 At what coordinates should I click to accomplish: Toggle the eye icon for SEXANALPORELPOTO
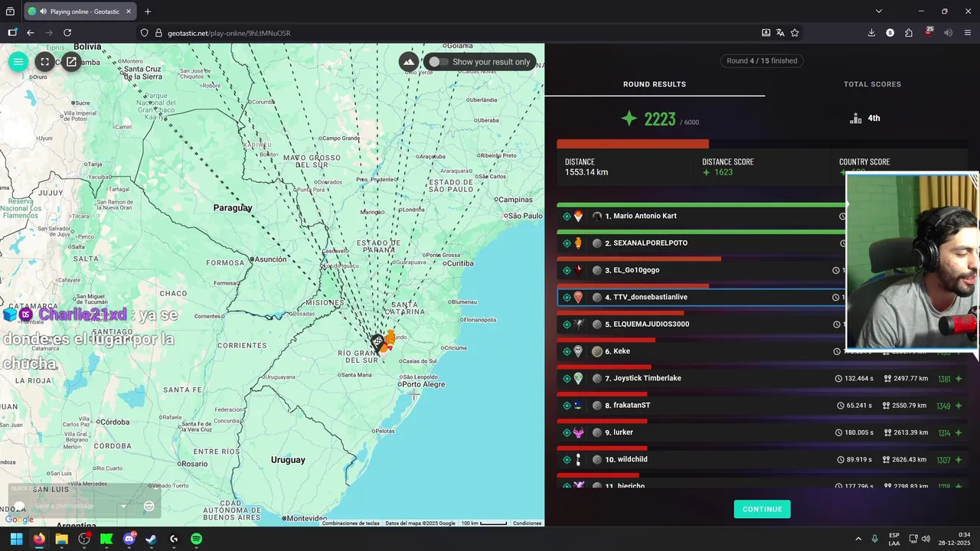[x=567, y=243]
